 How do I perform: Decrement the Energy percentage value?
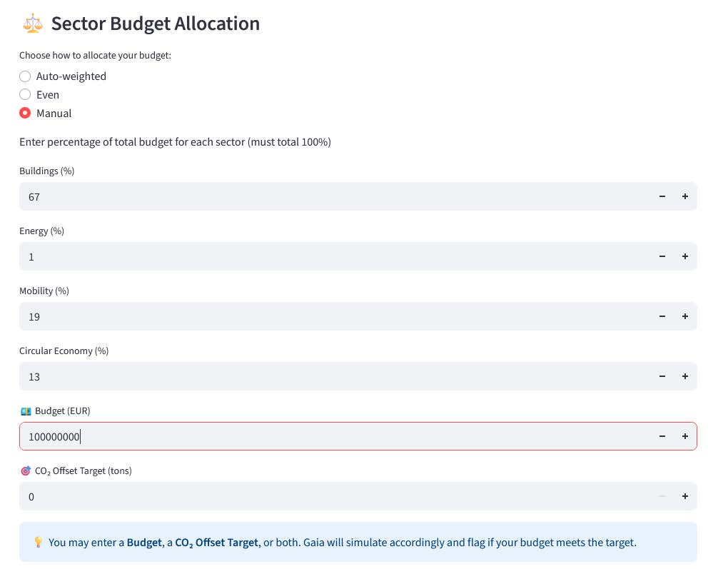(x=662, y=256)
